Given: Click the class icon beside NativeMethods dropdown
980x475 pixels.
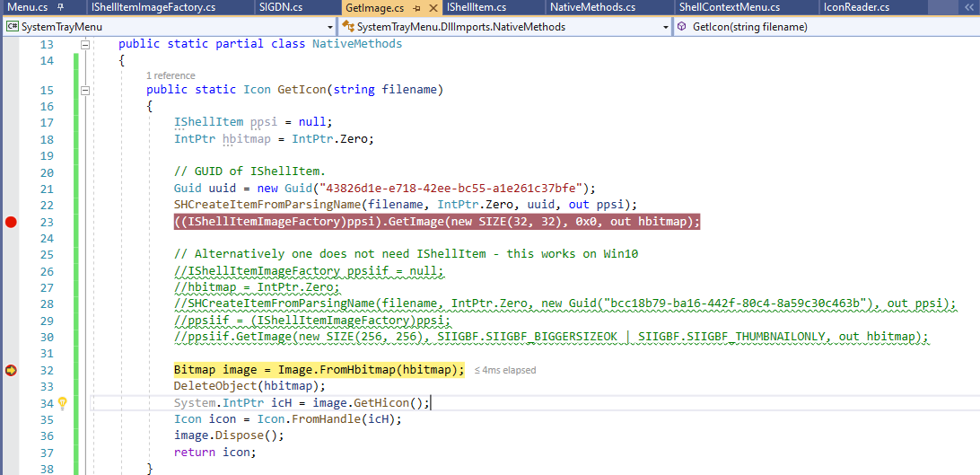Looking at the screenshot, I should (347, 28).
